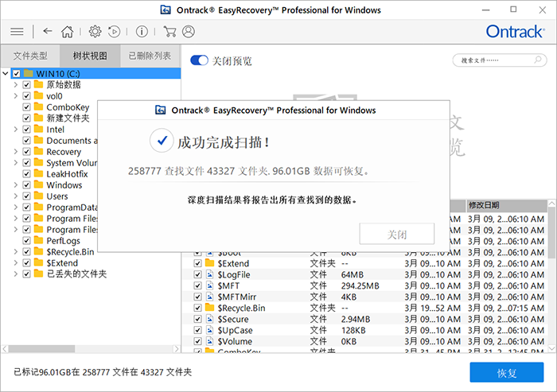Viewport: 557px width, 392px height.
Task: Expand the Windows folder tree node
Action: pyautogui.click(x=16, y=185)
